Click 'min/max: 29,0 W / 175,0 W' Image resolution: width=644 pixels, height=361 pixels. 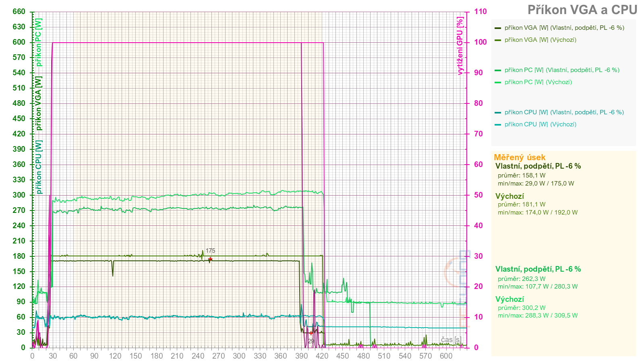(x=536, y=184)
